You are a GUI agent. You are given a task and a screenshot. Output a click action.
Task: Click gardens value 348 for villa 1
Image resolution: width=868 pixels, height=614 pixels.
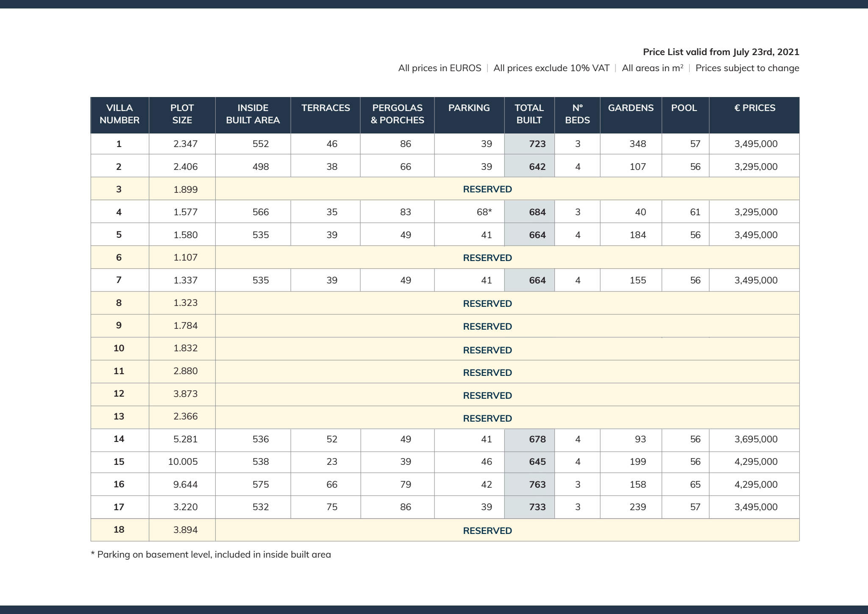click(637, 144)
